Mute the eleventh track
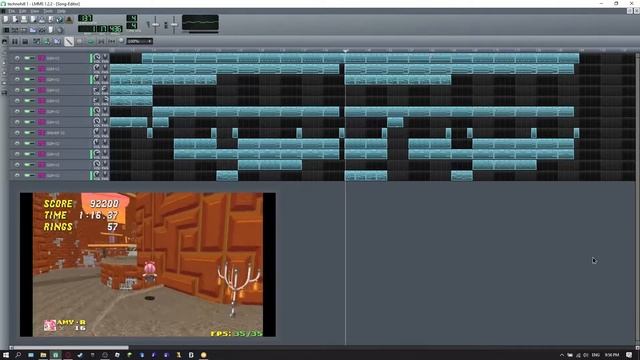The image size is (640, 360). (27, 164)
